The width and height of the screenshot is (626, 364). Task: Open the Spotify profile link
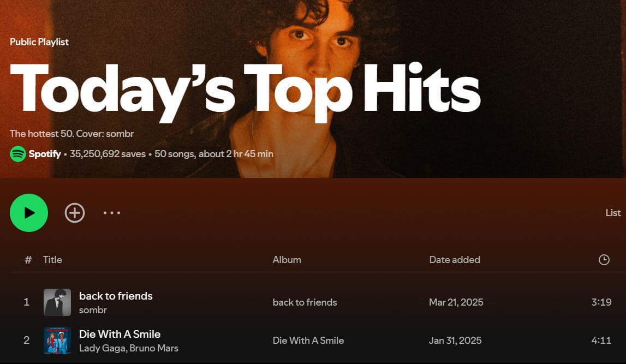(45, 154)
